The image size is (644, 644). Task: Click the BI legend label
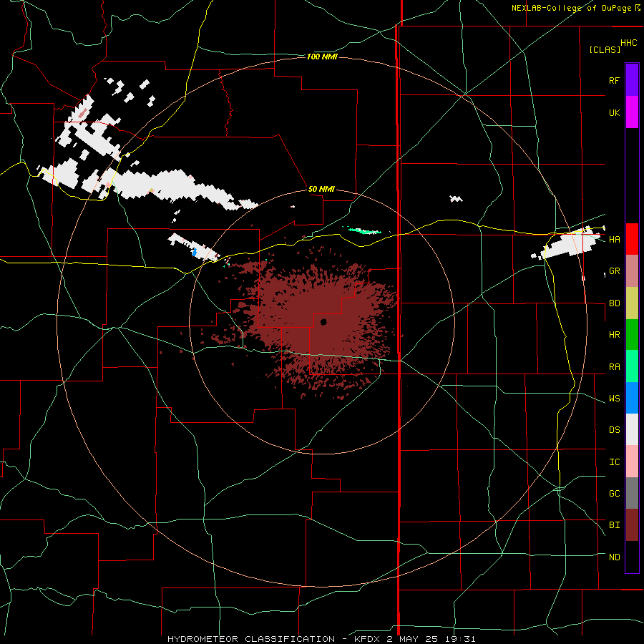[x=614, y=525]
